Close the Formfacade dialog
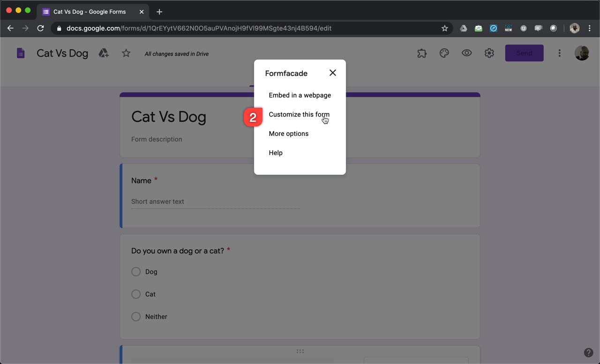The height and width of the screenshot is (364, 600). (x=333, y=73)
